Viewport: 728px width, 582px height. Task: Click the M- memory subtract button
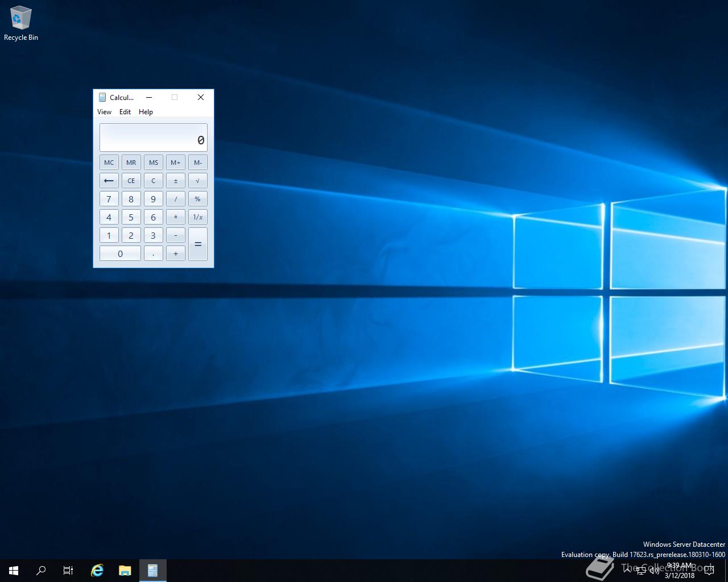coord(197,163)
